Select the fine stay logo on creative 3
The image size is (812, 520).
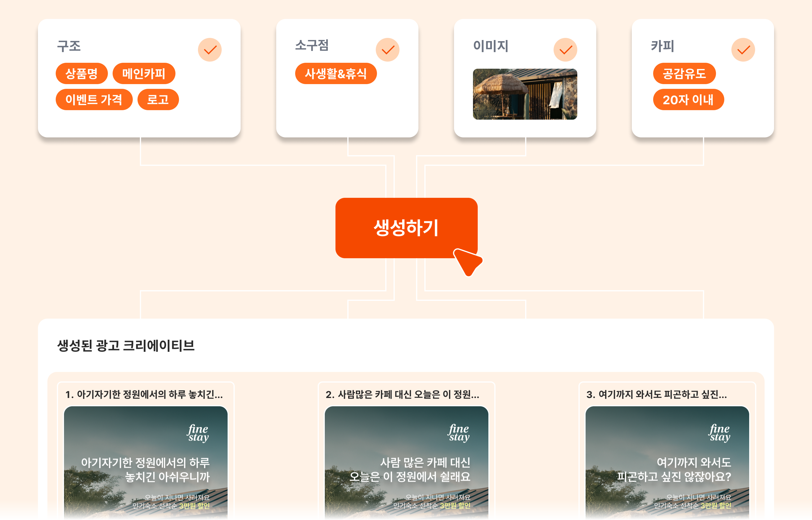click(x=720, y=434)
